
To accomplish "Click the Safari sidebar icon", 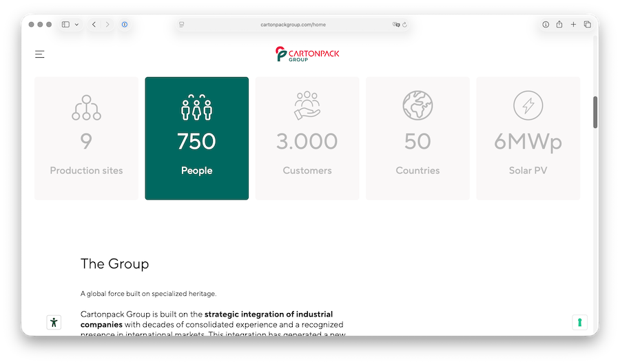I will click(x=65, y=24).
